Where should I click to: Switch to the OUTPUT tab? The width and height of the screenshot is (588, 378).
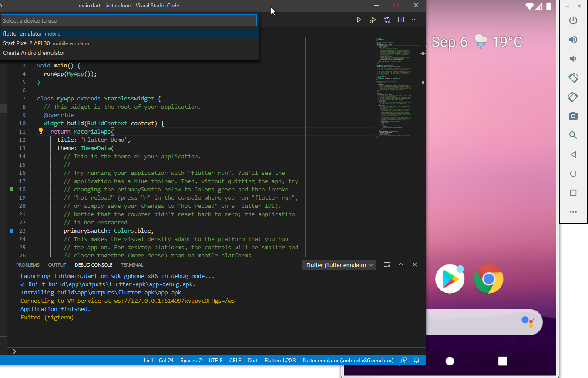pos(57,265)
